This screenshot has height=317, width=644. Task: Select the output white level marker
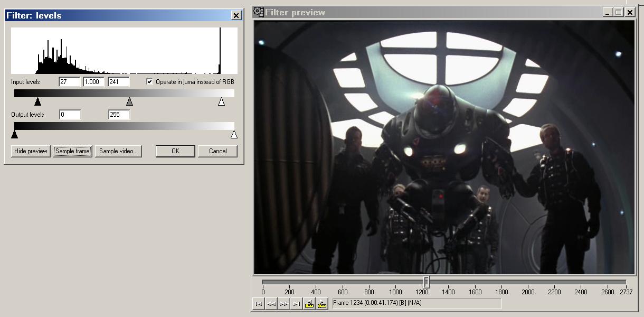234,134
